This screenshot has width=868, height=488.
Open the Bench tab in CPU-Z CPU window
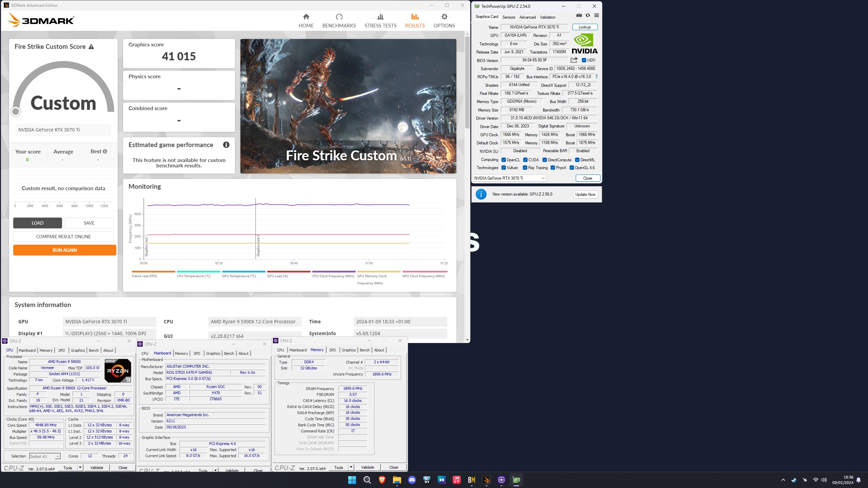tap(94, 350)
